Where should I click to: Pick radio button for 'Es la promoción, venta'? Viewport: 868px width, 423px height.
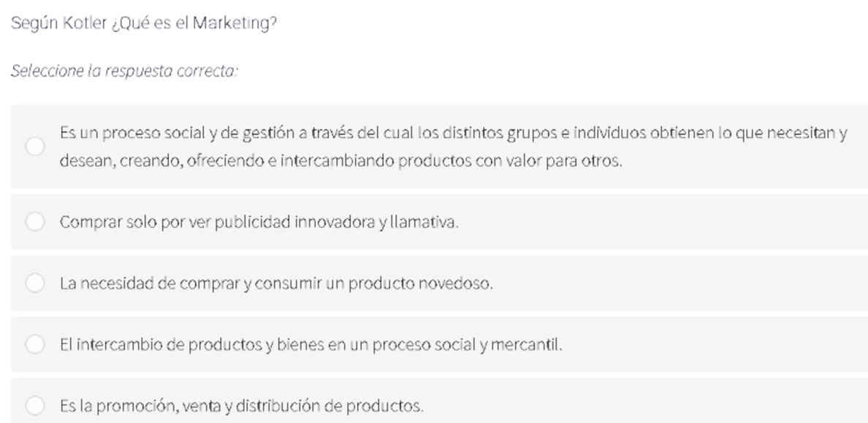point(35,405)
